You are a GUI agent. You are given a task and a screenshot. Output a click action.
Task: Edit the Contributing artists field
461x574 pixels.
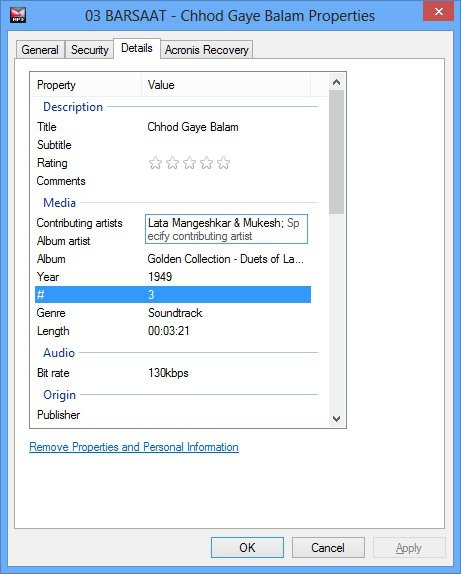226,229
